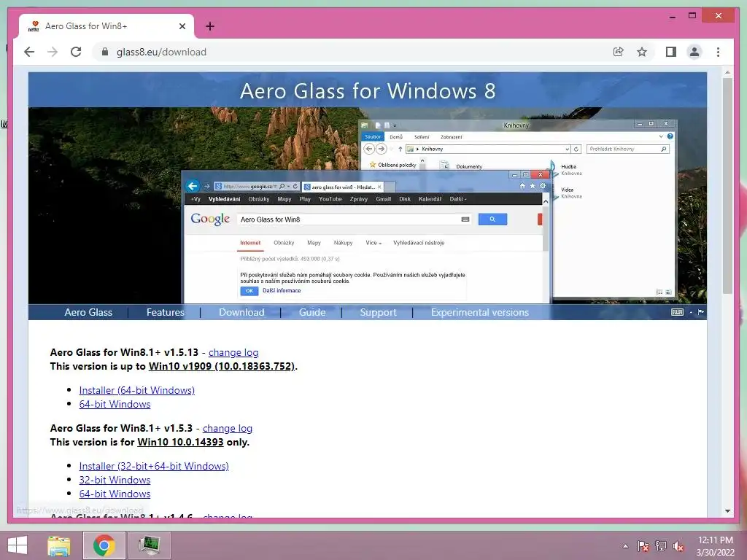
Task: Click Win10 10.0.14393 version text
Action: coord(180,442)
